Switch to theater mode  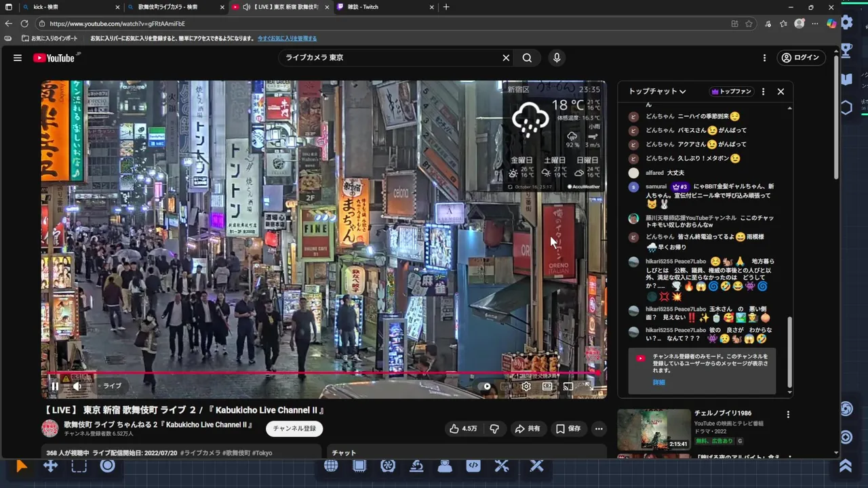(547, 386)
